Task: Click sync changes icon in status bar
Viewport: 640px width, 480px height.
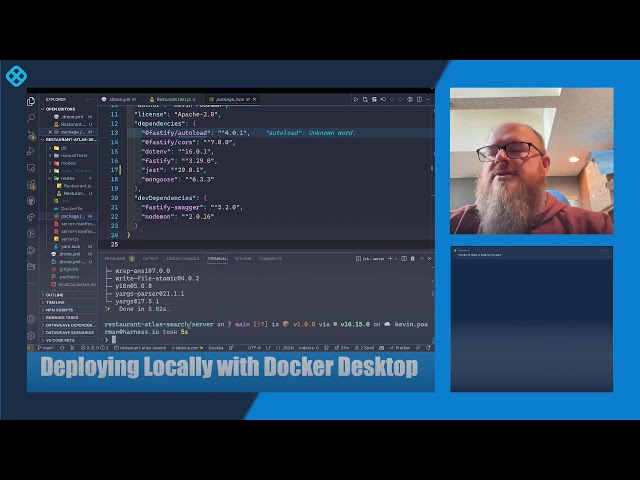Action: [x=62, y=348]
